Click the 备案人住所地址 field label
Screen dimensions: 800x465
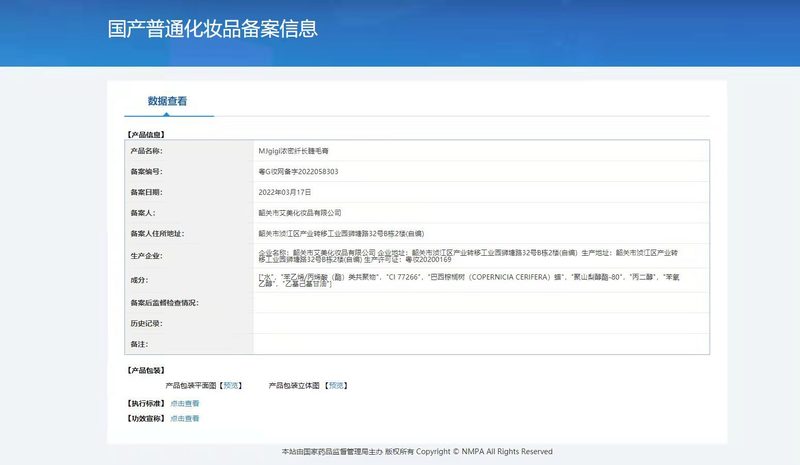click(157, 234)
